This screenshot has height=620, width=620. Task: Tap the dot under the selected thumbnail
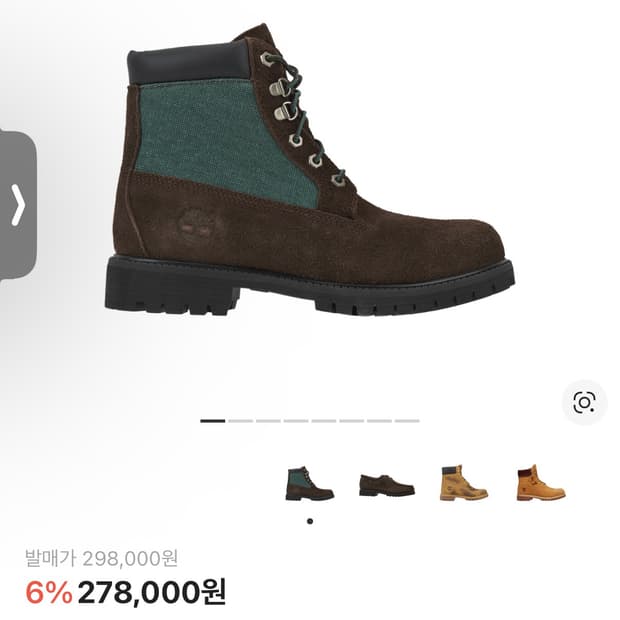(310, 521)
